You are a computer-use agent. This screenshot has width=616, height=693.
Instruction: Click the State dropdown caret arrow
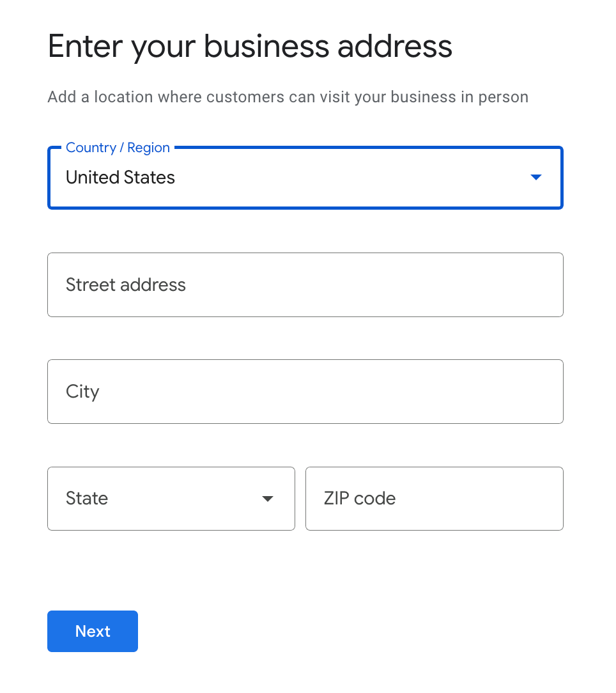click(x=268, y=498)
